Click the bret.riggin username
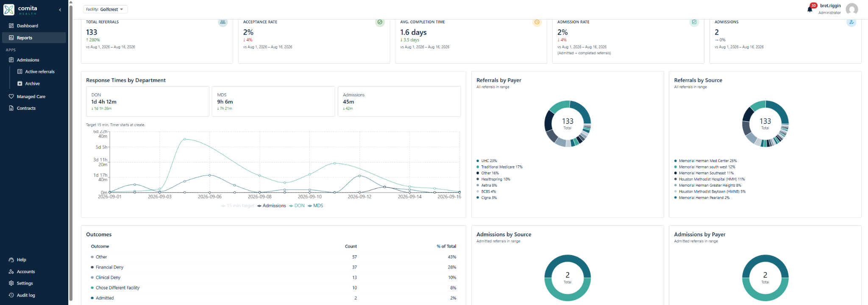Image resolution: width=868 pixels, height=305 pixels. [830, 6]
